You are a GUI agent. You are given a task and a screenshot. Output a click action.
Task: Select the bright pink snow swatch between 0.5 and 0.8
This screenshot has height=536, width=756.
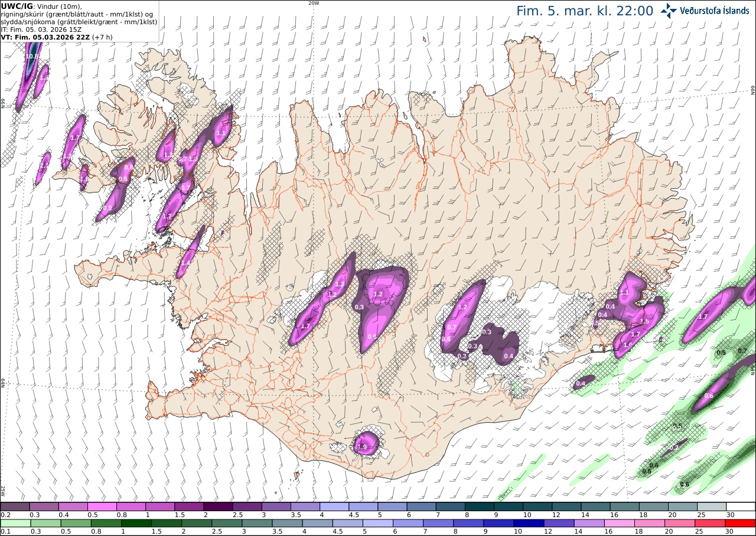[x=102, y=506]
